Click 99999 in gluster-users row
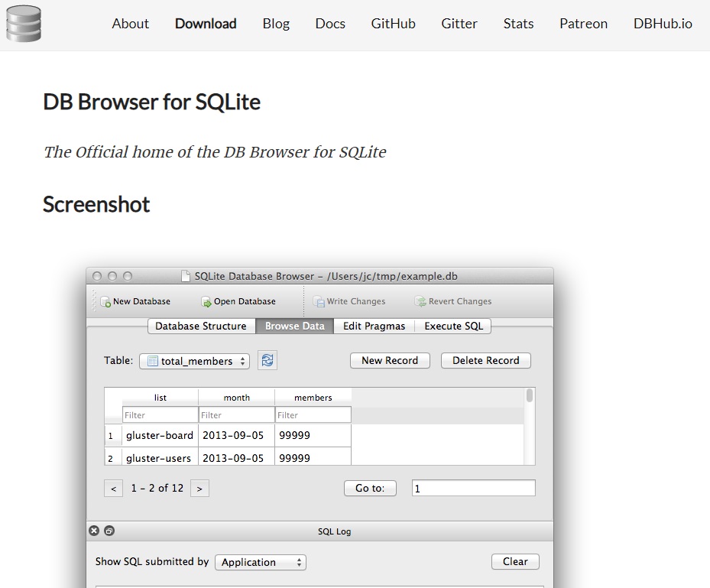Viewport: 710px width, 588px height. point(313,456)
